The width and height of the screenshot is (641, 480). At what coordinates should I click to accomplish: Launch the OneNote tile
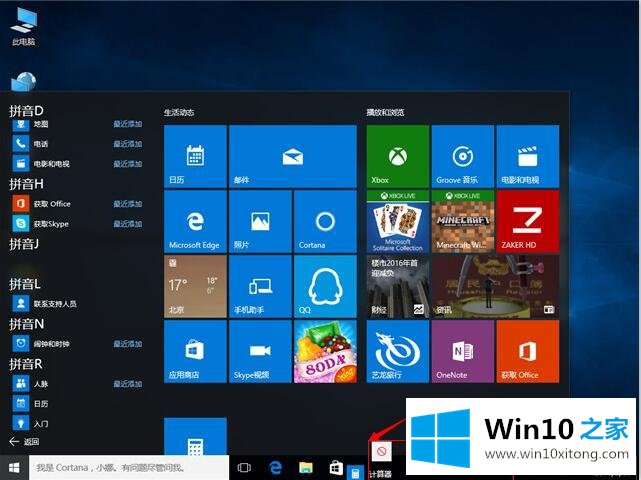463,351
